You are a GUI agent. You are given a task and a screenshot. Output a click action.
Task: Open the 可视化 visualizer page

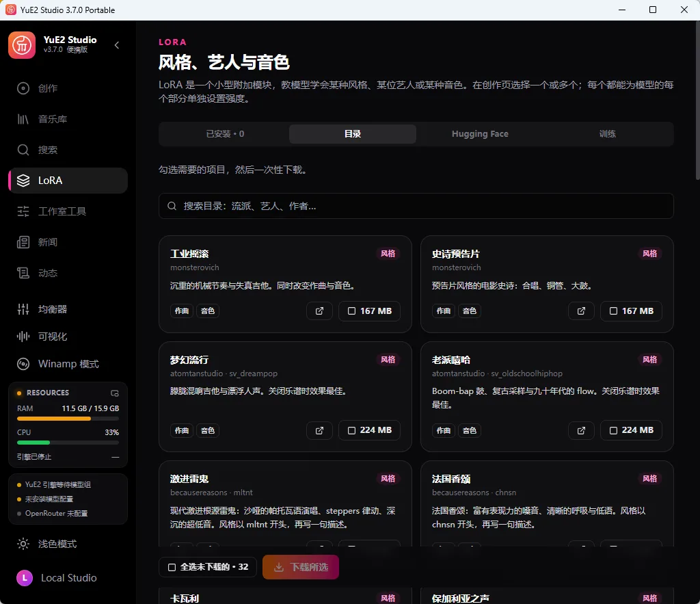(68, 337)
